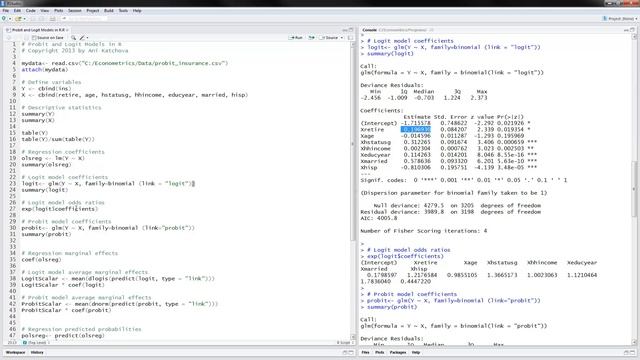Viewport: 640px width, 360px height.
Task: Click the Re-run previous region icon
Action: coord(311,38)
